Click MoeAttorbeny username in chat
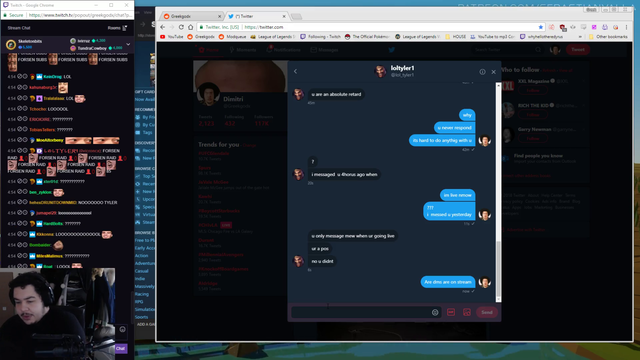 click(49, 140)
